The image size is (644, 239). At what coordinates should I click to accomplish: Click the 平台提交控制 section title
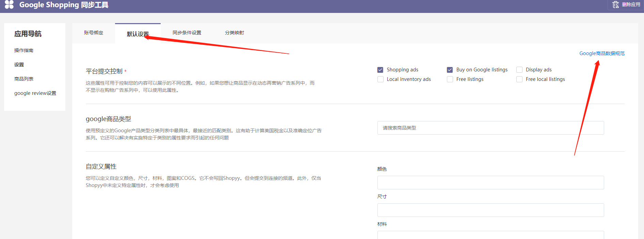(x=104, y=71)
